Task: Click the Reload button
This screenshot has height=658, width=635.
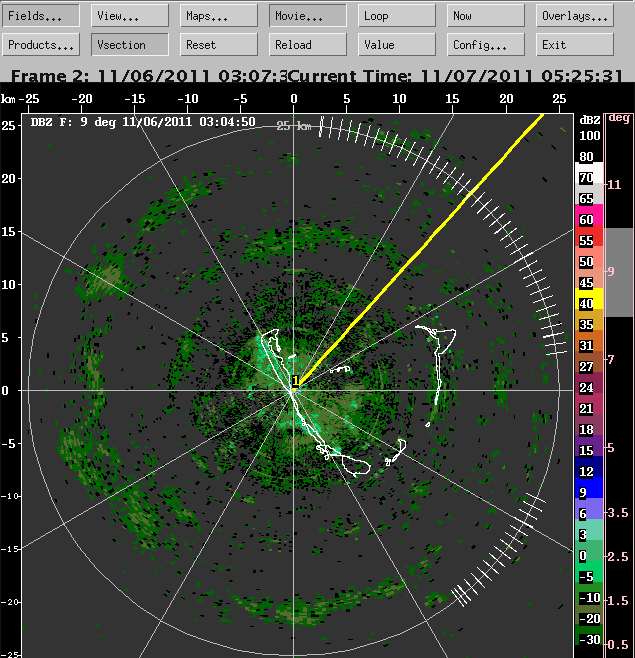Action: tap(308, 44)
